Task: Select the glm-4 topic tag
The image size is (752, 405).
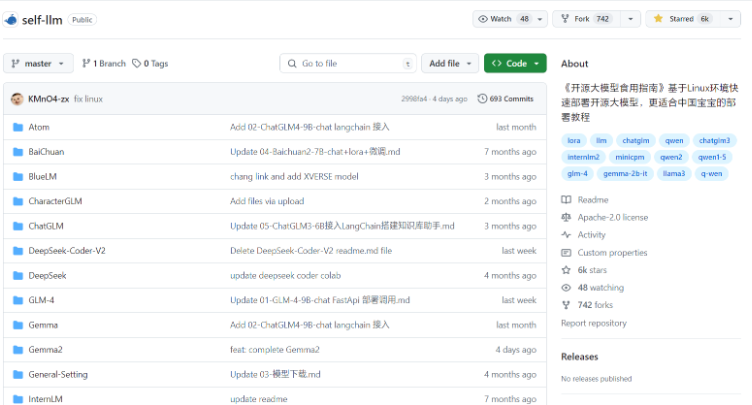Action: (x=577, y=173)
